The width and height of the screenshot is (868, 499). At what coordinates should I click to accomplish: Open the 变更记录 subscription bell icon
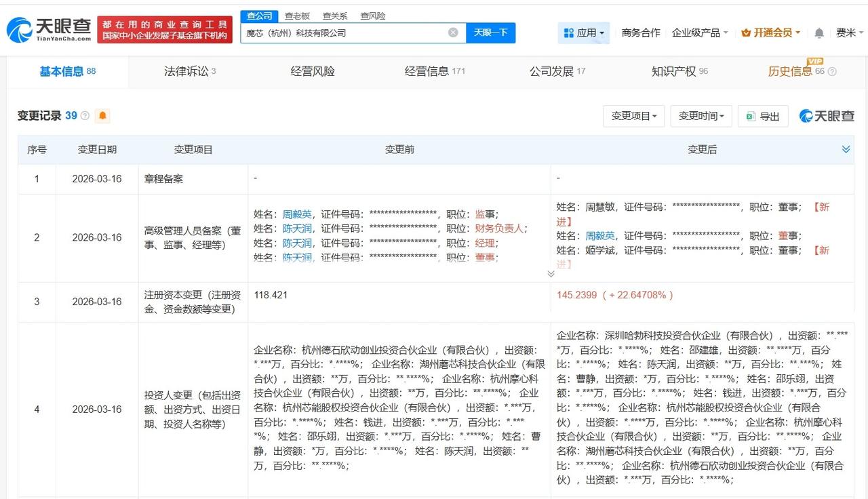pyautogui.click(x=102, y=116)
